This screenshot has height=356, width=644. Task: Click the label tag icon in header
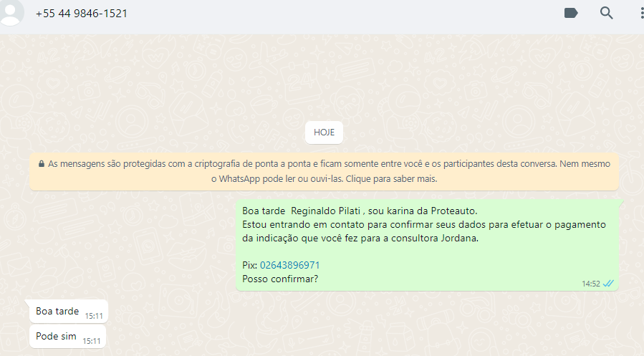coord(571,13)
